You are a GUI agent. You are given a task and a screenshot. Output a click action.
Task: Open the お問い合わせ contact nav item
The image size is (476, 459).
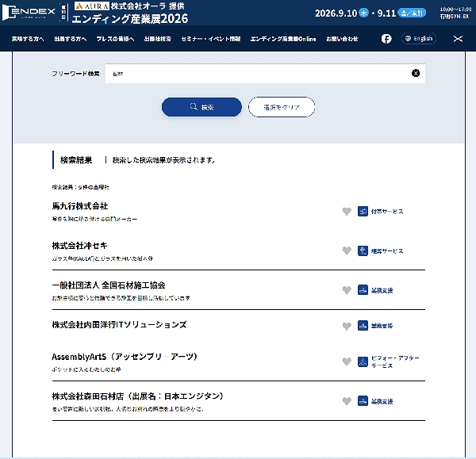point(342,39)
